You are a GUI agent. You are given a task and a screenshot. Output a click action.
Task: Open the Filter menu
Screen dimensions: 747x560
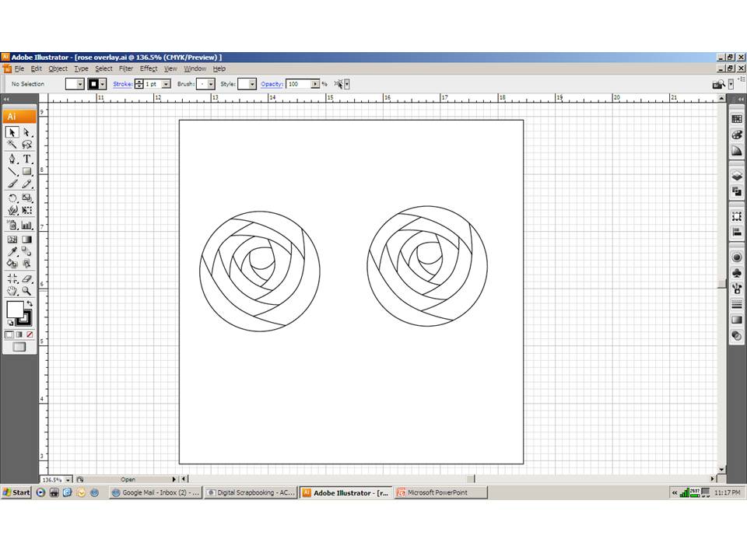pos(126,68)
